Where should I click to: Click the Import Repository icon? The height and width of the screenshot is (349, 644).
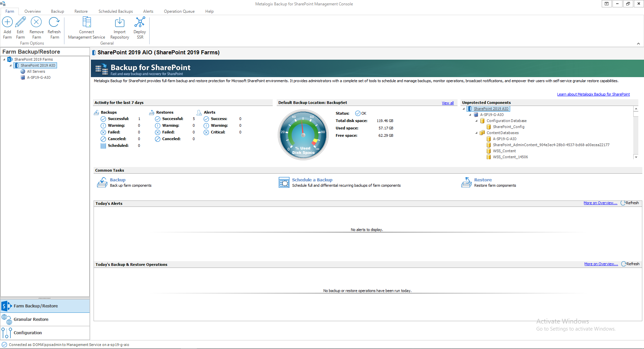tap(119, 22)
